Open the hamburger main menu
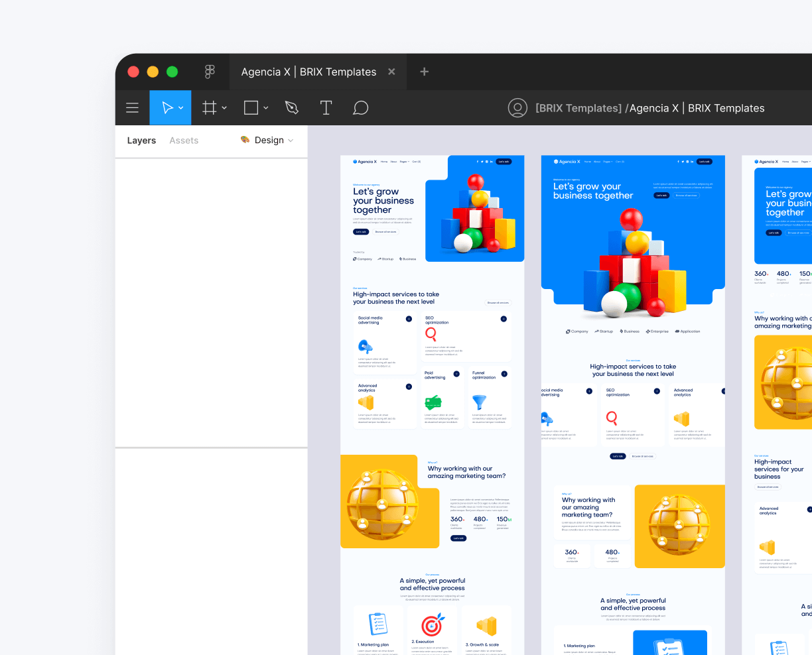This screenshot has height=655, width=812. 132,107
